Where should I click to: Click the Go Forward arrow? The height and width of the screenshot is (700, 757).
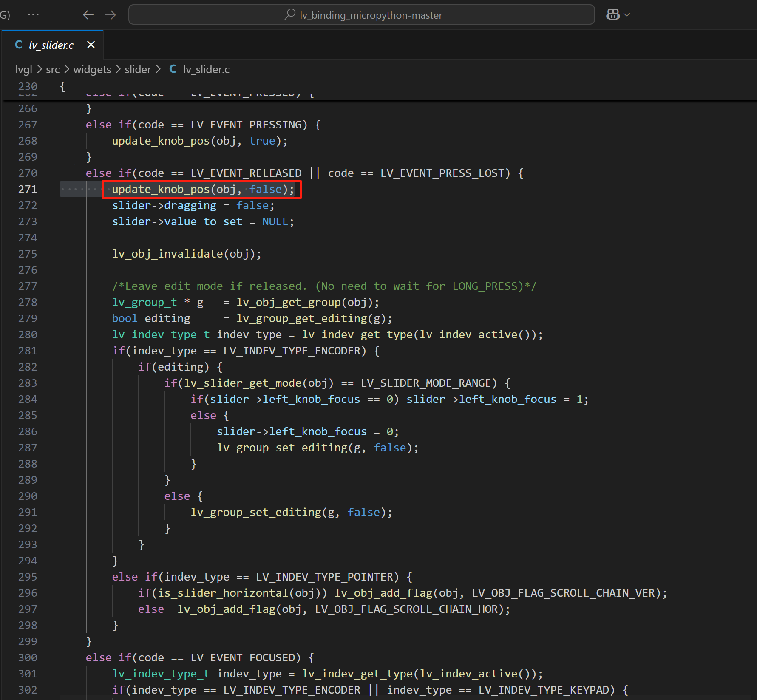tap(111, 15)
